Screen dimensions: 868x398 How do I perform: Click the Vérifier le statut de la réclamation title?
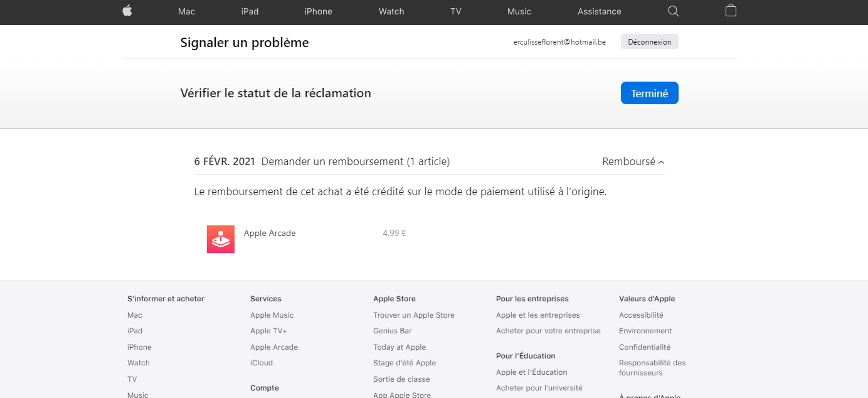pos(276,93)
